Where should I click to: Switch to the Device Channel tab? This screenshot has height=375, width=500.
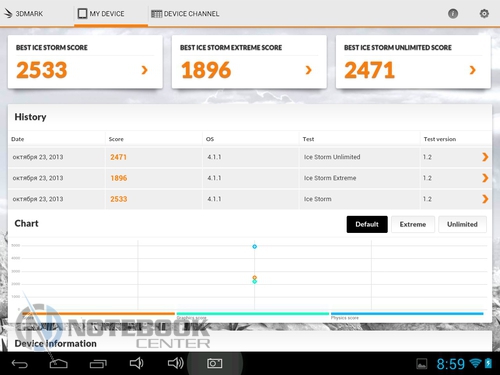pos(185,14)
